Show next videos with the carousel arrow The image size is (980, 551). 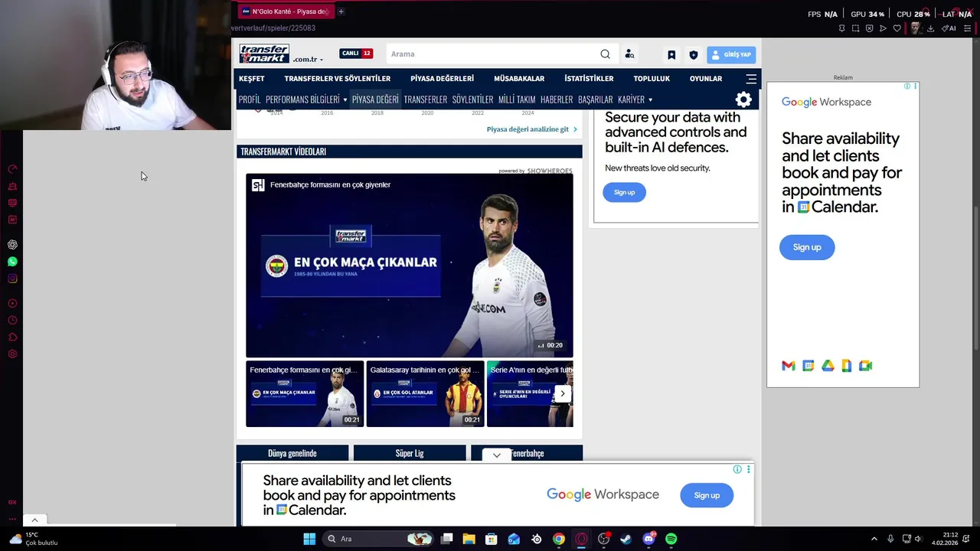(x=563, y=393)
